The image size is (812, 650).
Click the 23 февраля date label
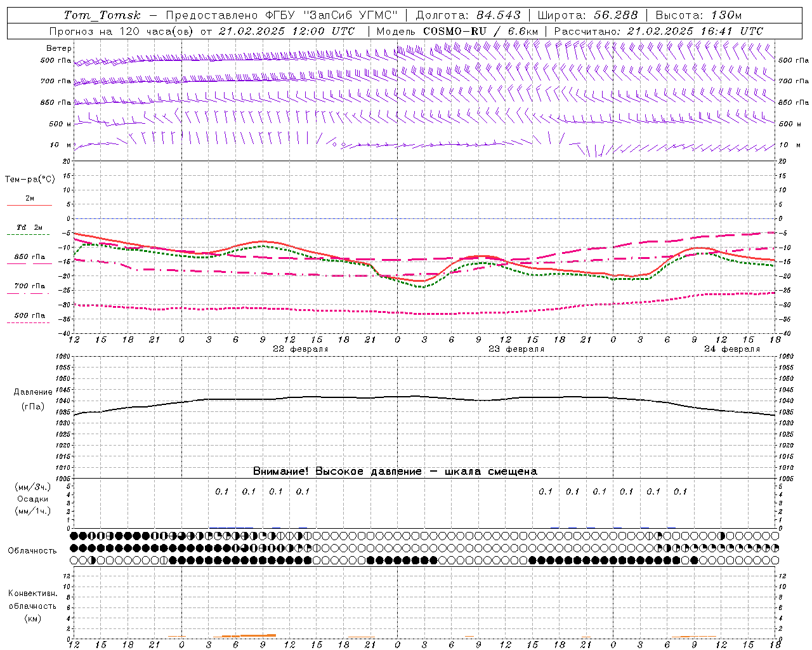coord(516,349)
